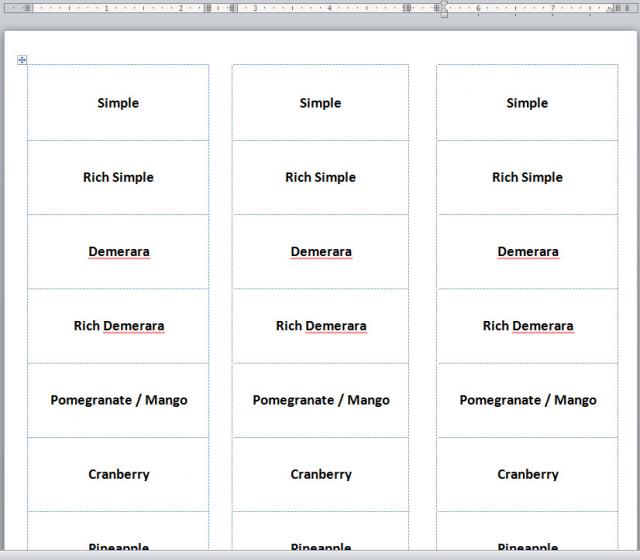Select the right column "Rich Simple" label
The width and height of the screenshot is (640, 560).
(x=527, y=177)
